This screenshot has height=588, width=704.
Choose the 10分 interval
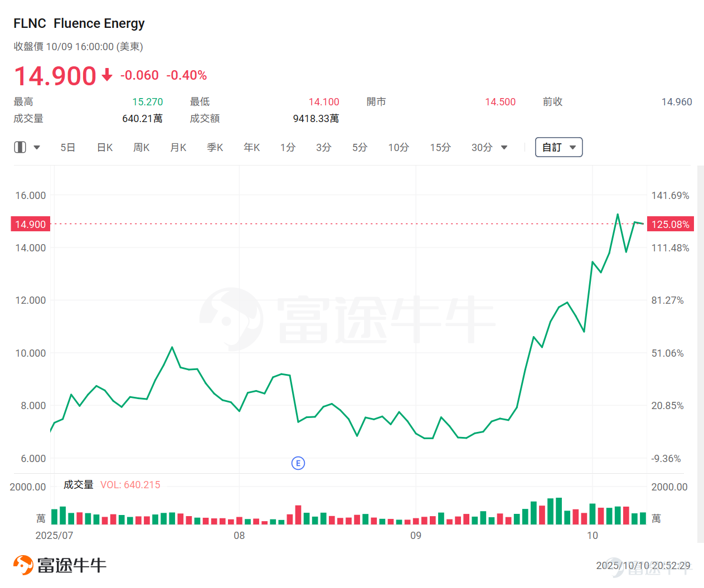(399, 147)
